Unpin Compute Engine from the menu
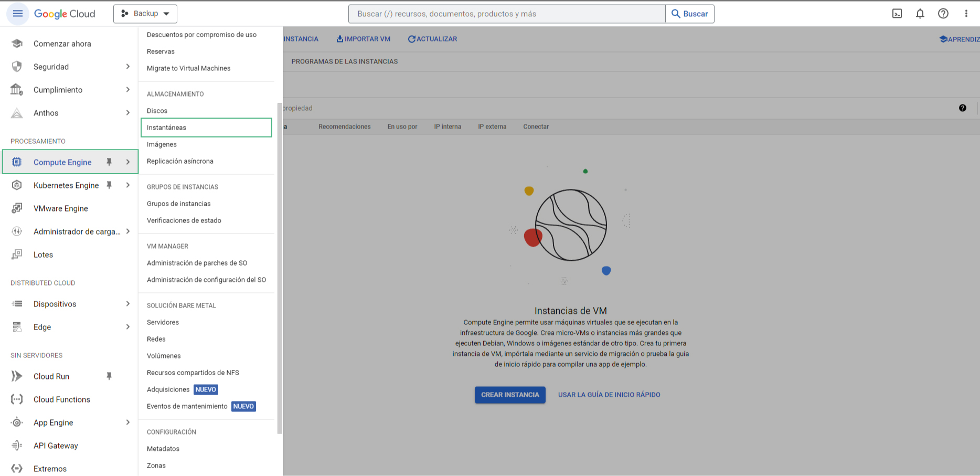Viewport: 980px width, 476px height. pos(109,162)
